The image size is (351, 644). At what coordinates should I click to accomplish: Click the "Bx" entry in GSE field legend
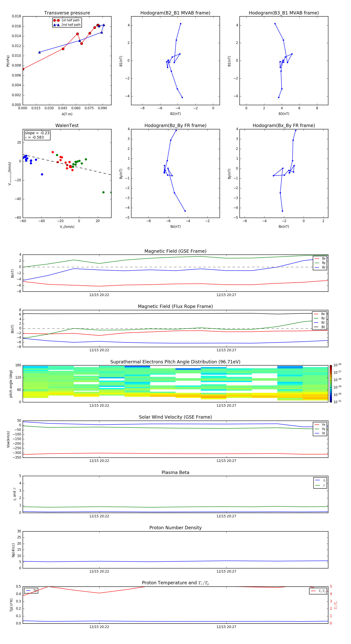[320, 259]
